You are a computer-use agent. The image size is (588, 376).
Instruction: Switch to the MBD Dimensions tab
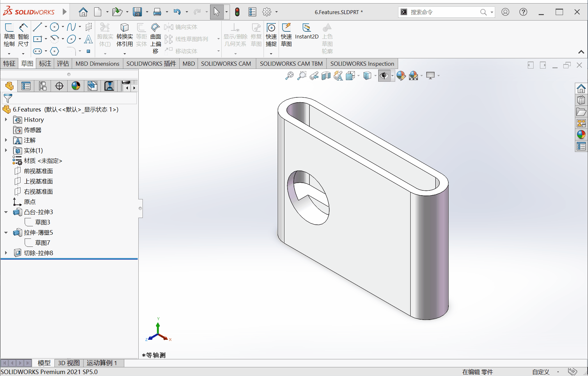coord(97,63)
